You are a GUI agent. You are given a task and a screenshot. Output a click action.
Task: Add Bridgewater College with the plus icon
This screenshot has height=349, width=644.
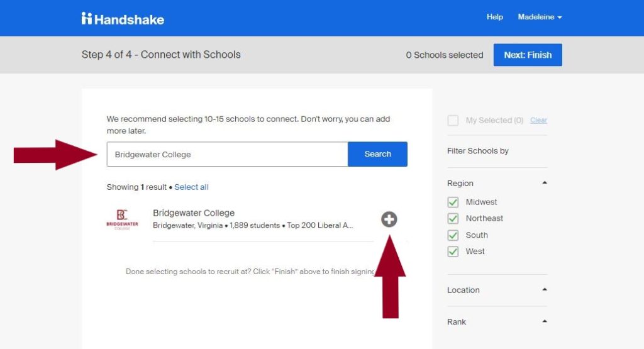pyautogui.click(x=389, y=219)
